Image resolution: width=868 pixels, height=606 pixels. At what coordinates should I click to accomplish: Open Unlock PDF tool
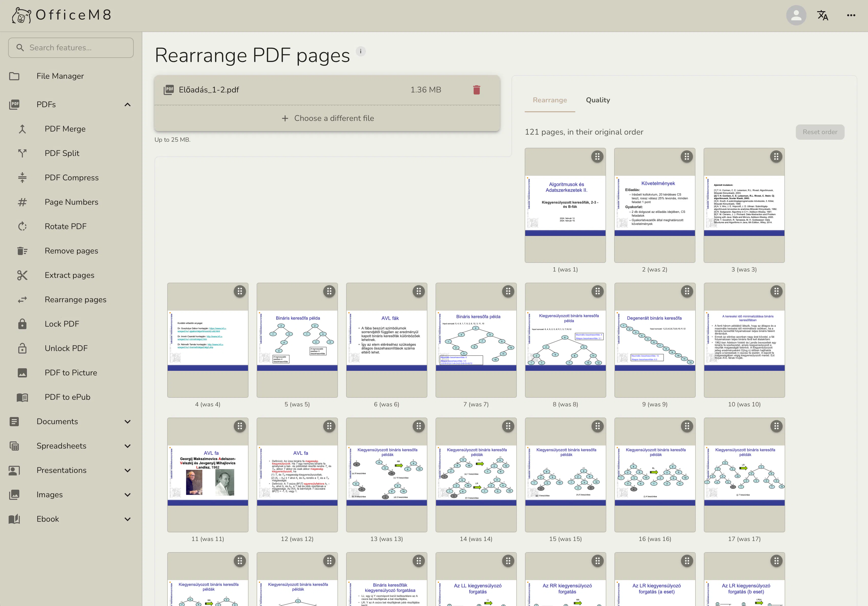tap(66, 348)
